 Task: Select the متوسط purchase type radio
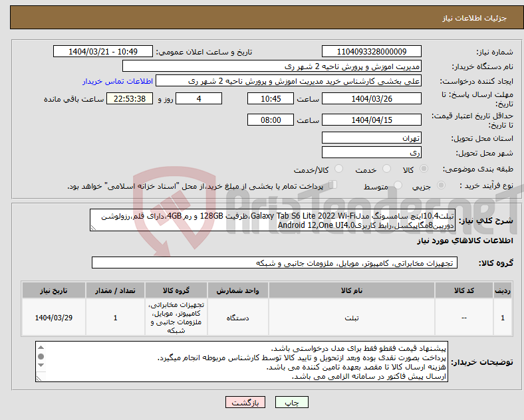click(x=398, y=185)
